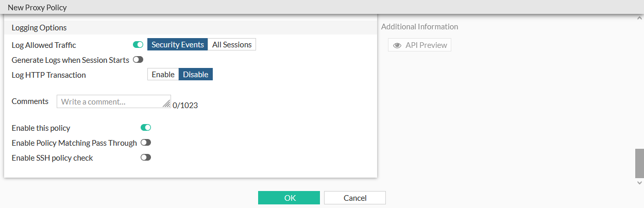This screenshot has width=644, height=208.
Task: Click the Logging Options section header
Action: (x=39, y=28)
